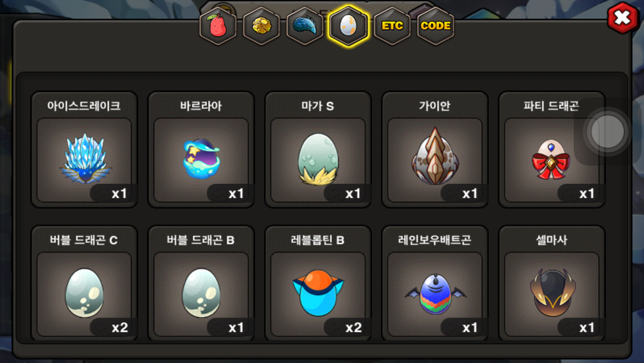Open the CODE tab
Viewport: 644px width, 363px height.
[x=436, y=26]
